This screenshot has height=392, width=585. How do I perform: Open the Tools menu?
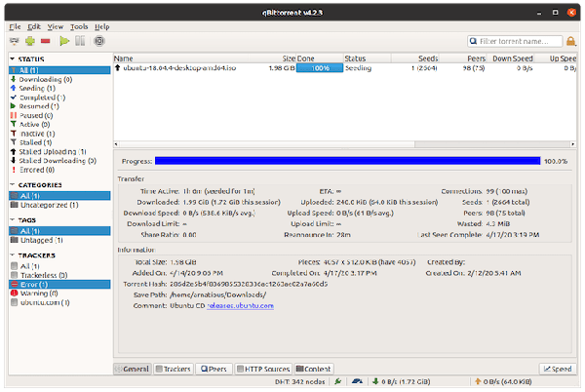click(x=79, y=26)
